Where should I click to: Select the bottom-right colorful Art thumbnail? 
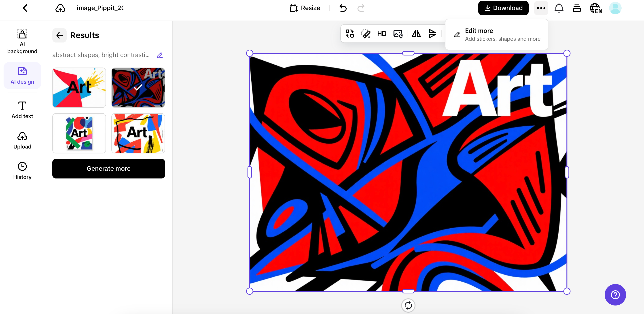tap(138, 133)
